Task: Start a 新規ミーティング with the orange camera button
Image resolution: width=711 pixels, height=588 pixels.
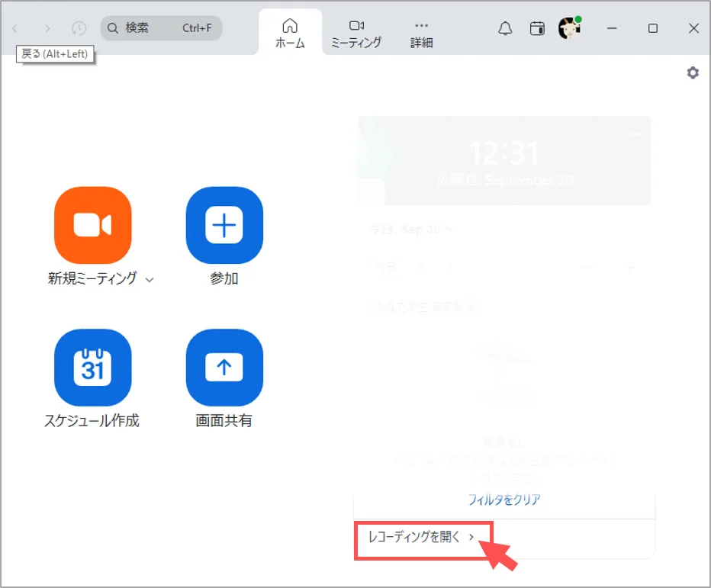Action: click(x=93, y=225)
